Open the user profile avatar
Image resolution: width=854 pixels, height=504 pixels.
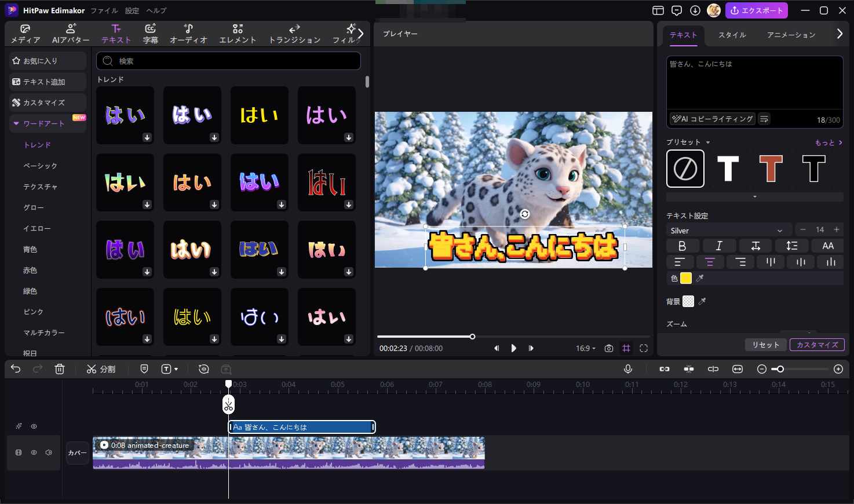point(714,10)
